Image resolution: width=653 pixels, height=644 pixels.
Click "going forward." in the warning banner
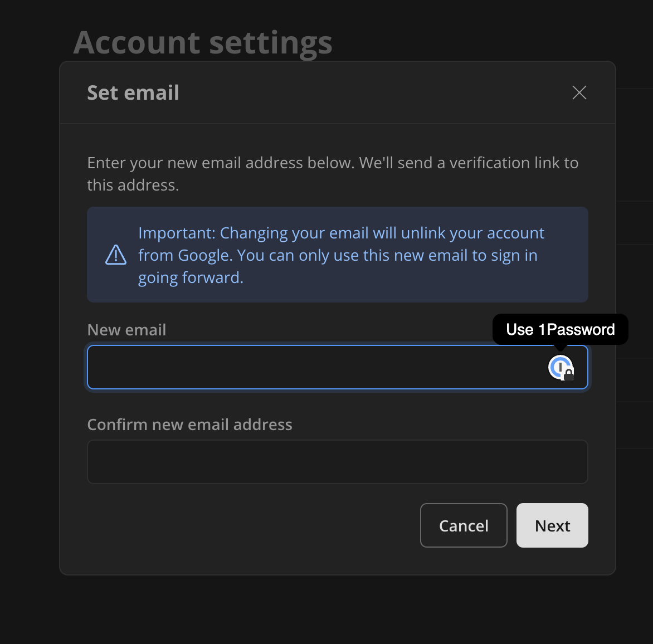191,277
